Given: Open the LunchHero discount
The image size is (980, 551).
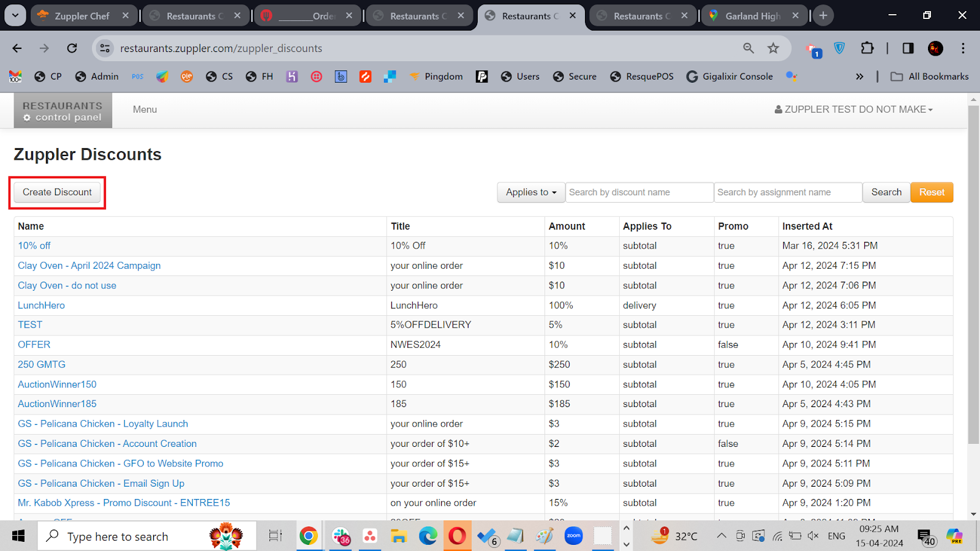Looking at the screenshot, I should (x=41, y=305).
